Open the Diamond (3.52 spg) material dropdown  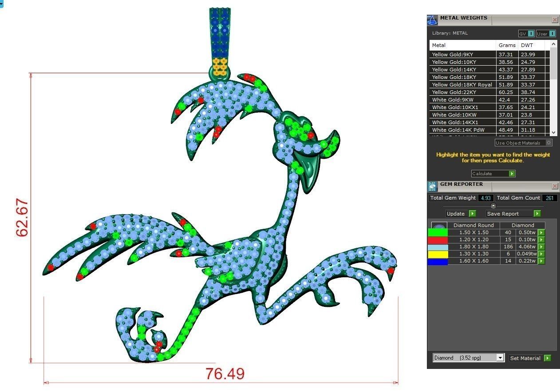pos(469,358)
